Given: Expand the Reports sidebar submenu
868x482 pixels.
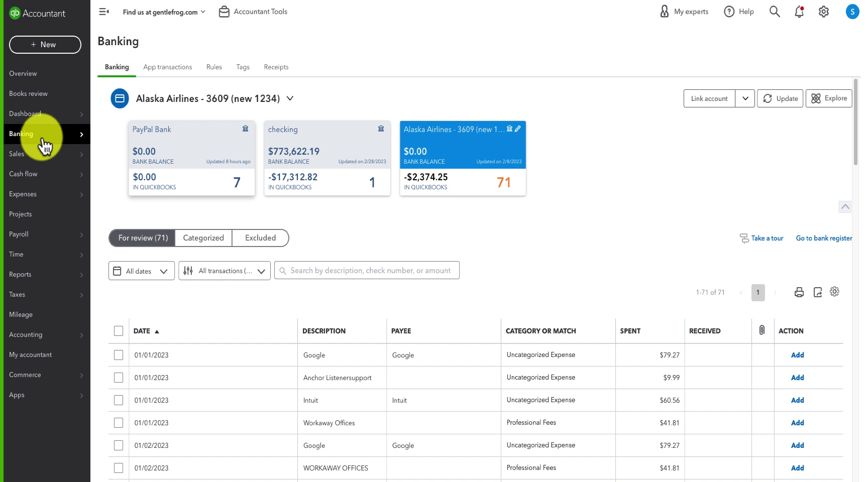Looking at the screenshot, I should [x=81, y=275].
